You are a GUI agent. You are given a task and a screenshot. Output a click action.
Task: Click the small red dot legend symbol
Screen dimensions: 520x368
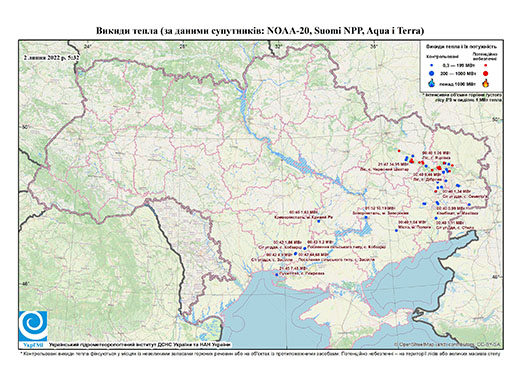(485, 65)
